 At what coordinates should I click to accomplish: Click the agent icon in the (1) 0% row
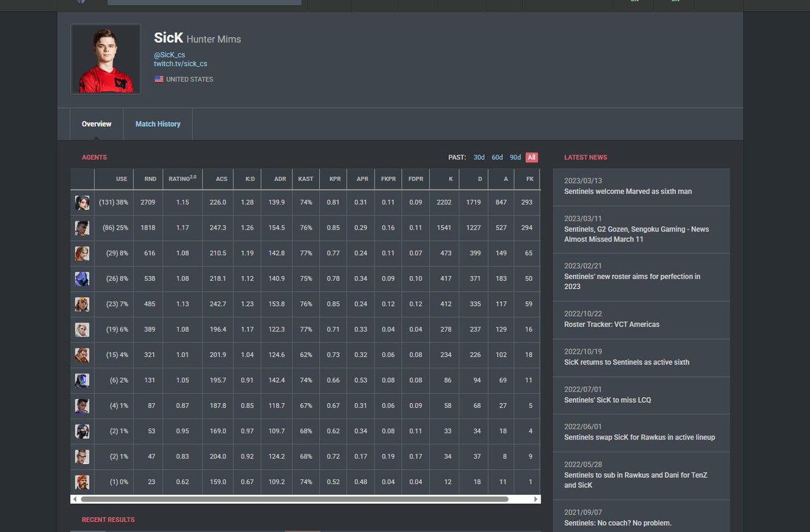click(82, 482)
